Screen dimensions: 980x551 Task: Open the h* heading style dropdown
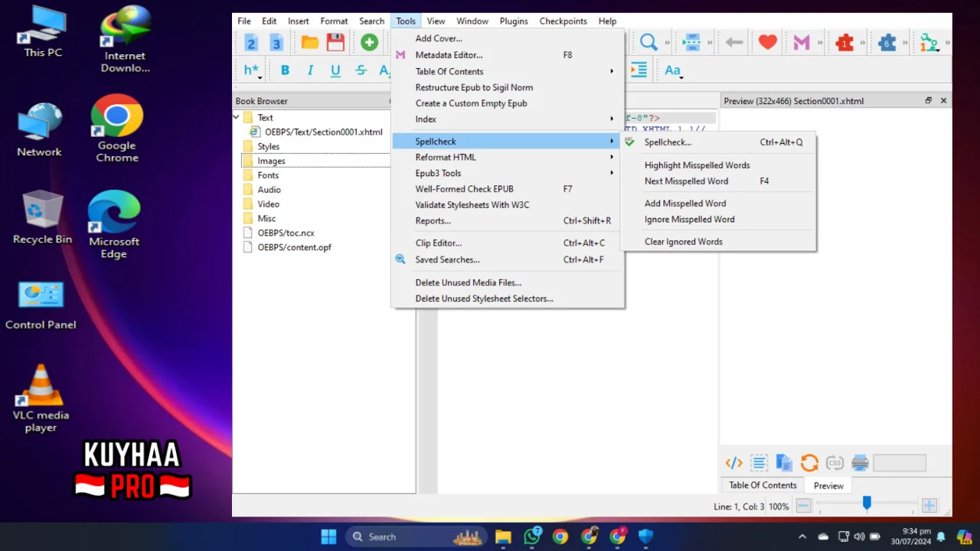pos(253,70)
